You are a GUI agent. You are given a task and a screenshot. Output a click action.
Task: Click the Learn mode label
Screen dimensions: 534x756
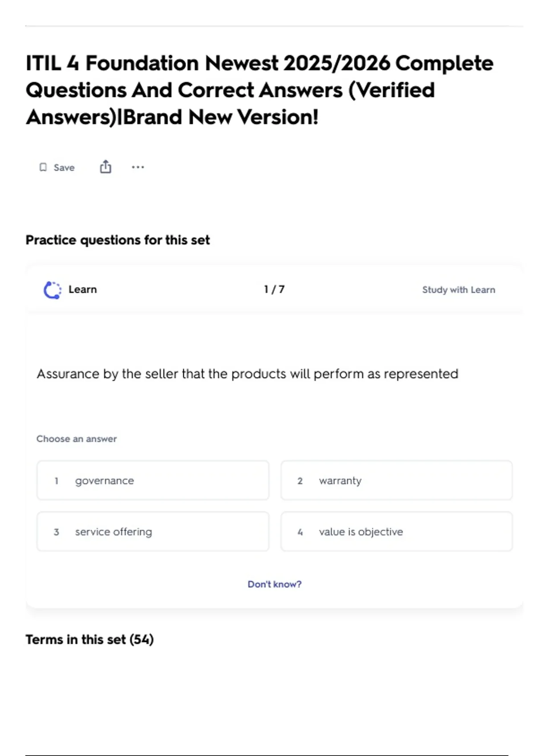click(x=82, y=290)
